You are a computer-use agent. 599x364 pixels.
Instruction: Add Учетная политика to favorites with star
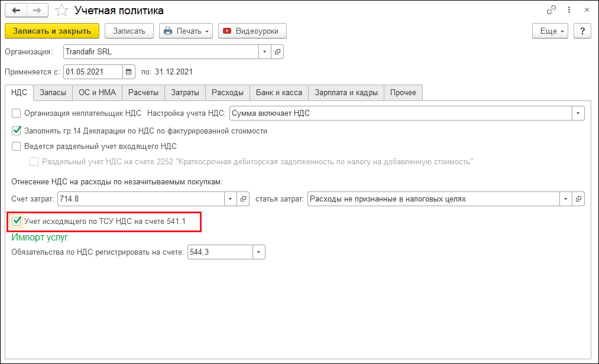(x=61, y=11)
